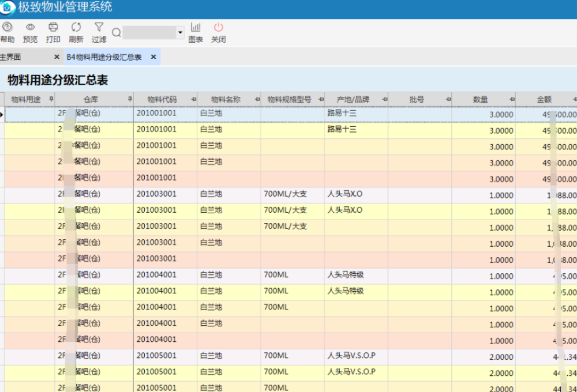Screen dimensions: 577x392
Task: Click second 人头马X.O brand cell
Action: [x=345, y=210]
